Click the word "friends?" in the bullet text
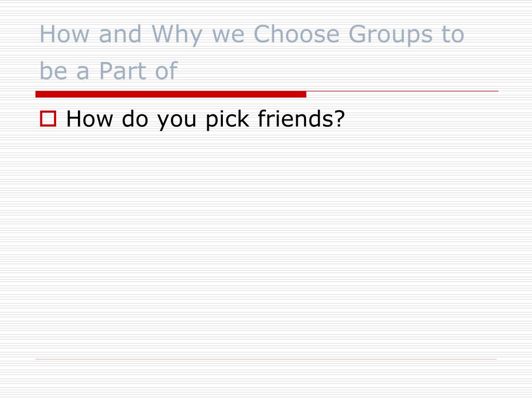Screen dimensions: 532x399 click(x=301, y=119)
